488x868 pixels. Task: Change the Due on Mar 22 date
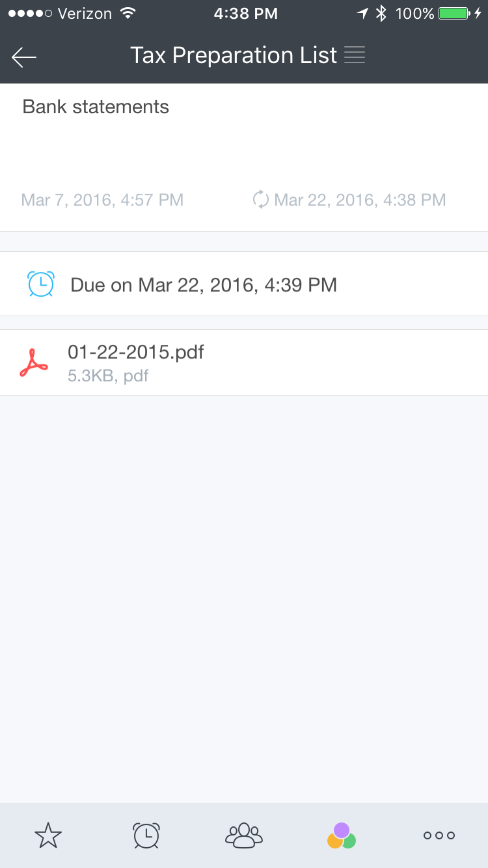pos(203,284)
